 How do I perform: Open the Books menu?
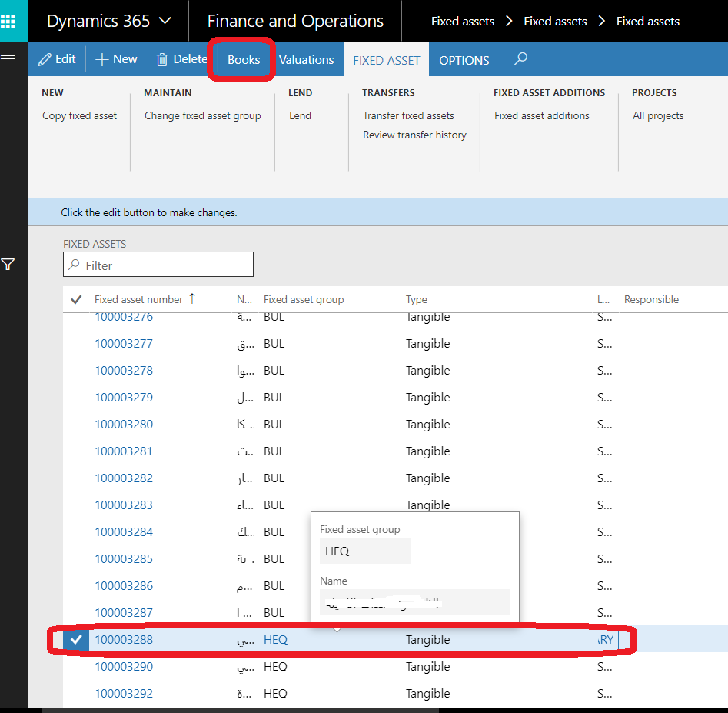[x=243, y=59]
